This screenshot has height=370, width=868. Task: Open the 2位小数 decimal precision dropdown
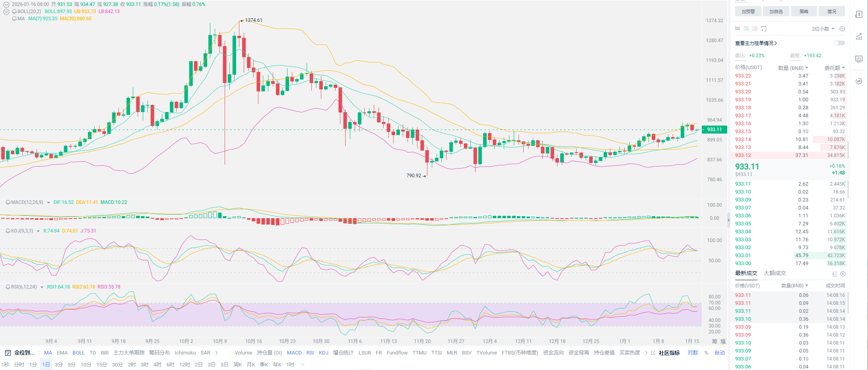(823, 29)
